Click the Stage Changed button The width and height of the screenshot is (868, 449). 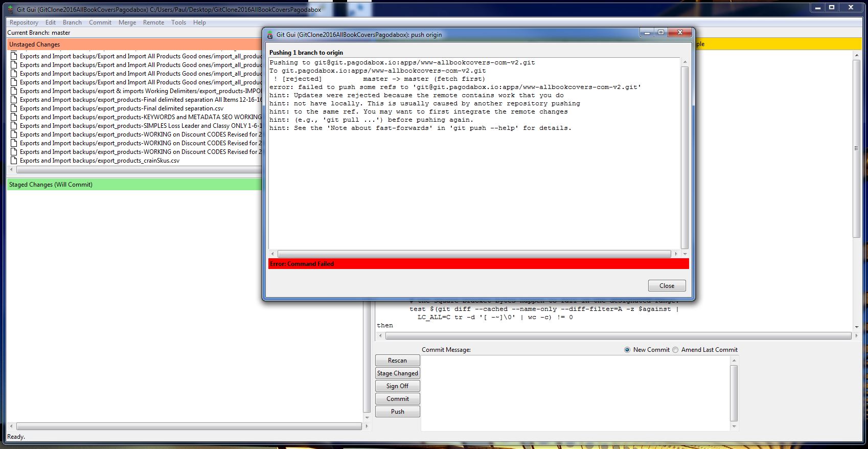(397, 373)
